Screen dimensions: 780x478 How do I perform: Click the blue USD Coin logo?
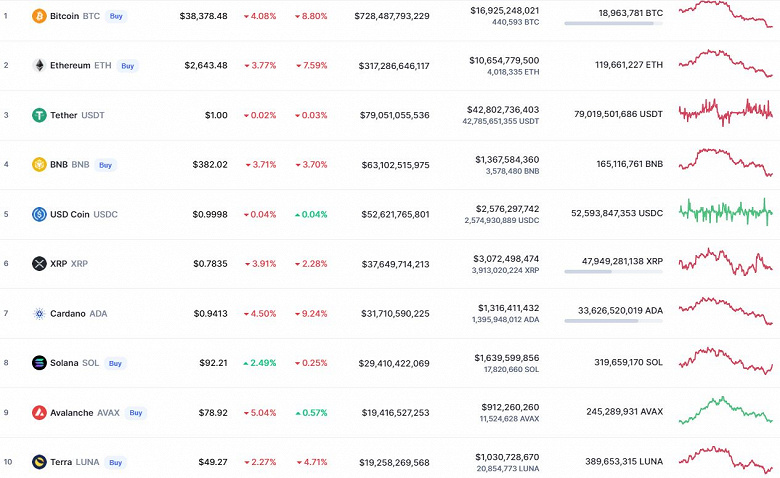coord(39,214)
